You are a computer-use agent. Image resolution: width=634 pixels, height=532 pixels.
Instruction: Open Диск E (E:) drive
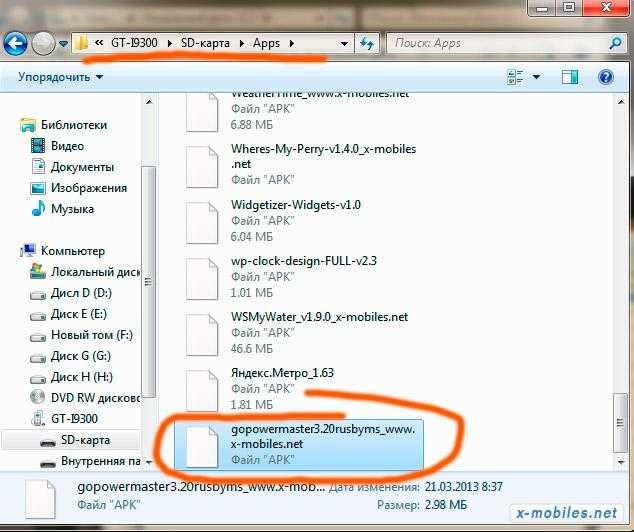click(78, 314)
